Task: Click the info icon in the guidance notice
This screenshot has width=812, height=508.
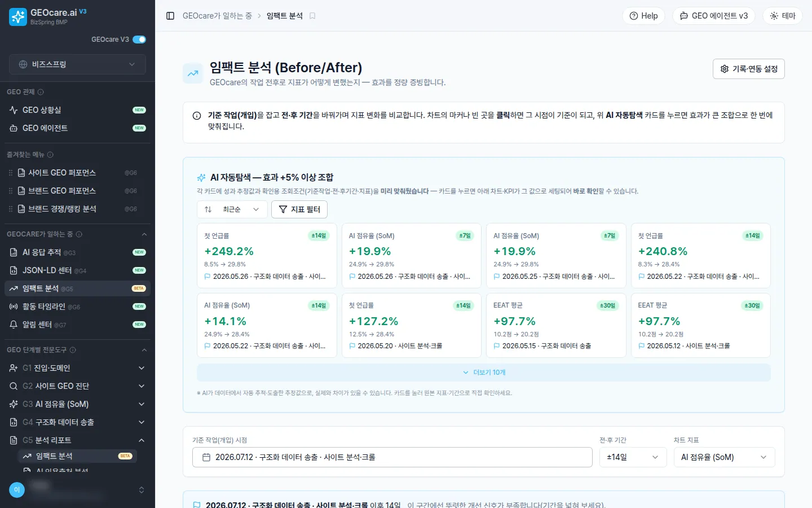Action: pyautogui.click(x=197, y=116)
